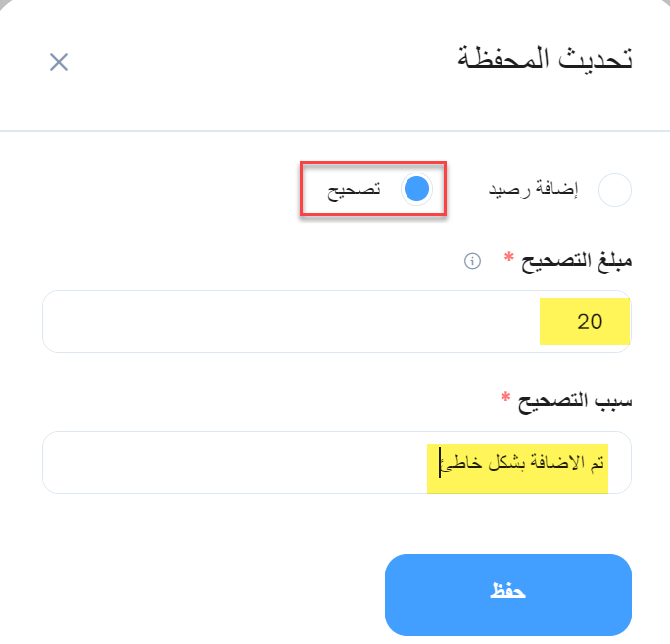The height and width of the screenshot is (644, 670).
Task: Click the سبب التصحيح field label
Action: (575, 402)
